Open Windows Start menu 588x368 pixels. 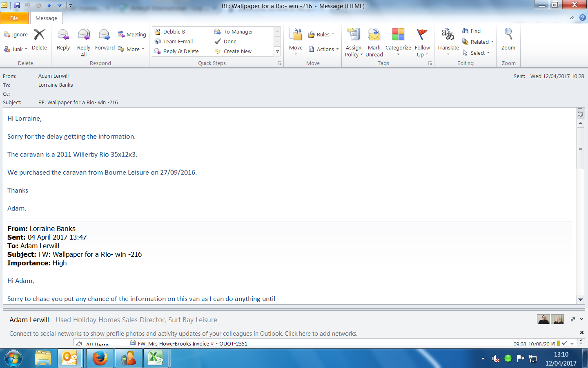point(14,359)
